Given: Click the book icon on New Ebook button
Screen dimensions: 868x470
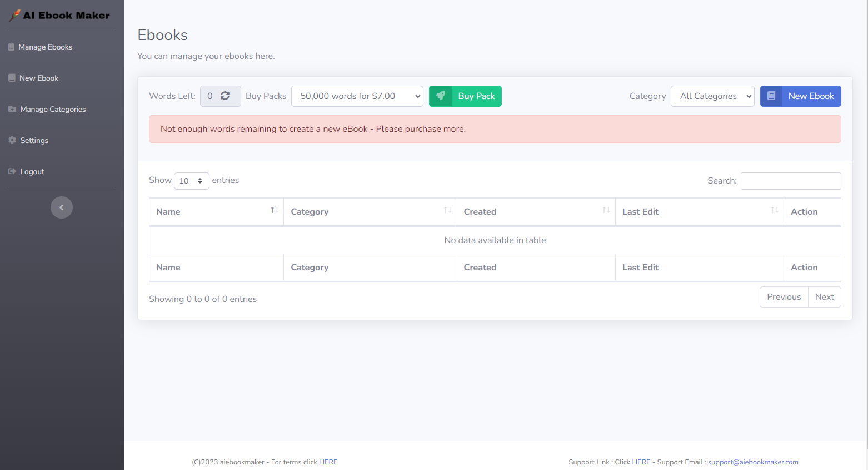Looking at the screenshot, I should (771, 96).
